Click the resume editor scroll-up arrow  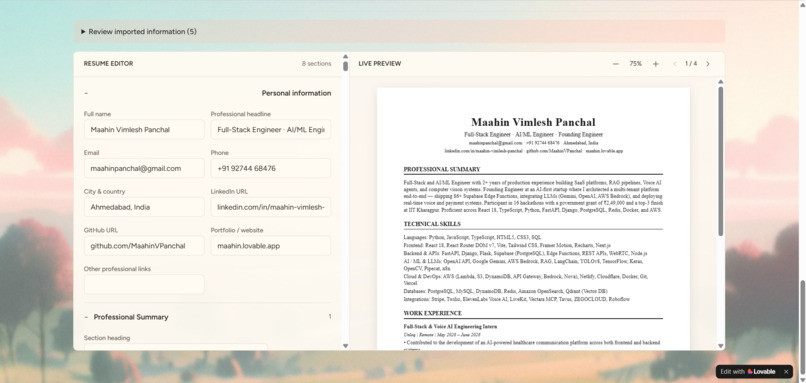tap(345, 57)
